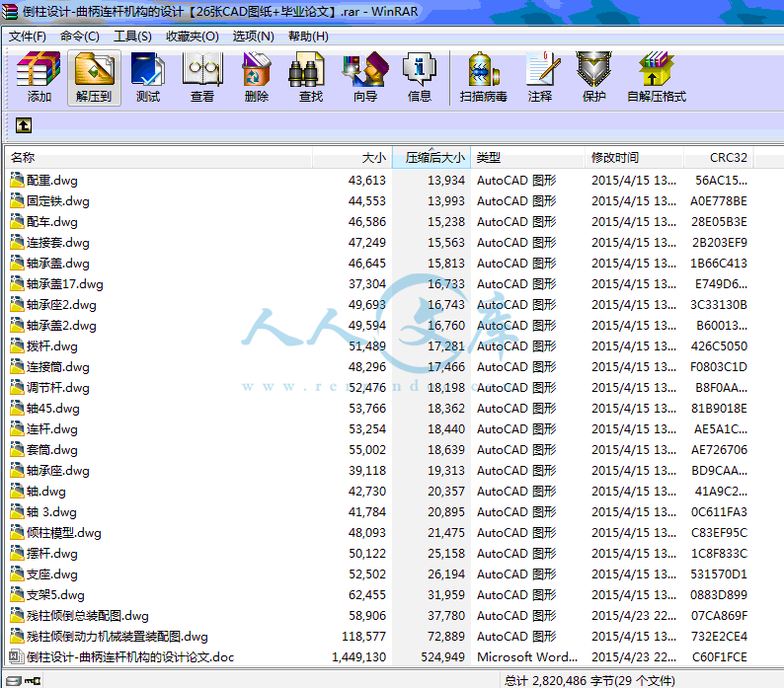This screenshot has height=688, width=784.
Task: Open the 帮助(H) menu
Action: (x=308, y=37)
